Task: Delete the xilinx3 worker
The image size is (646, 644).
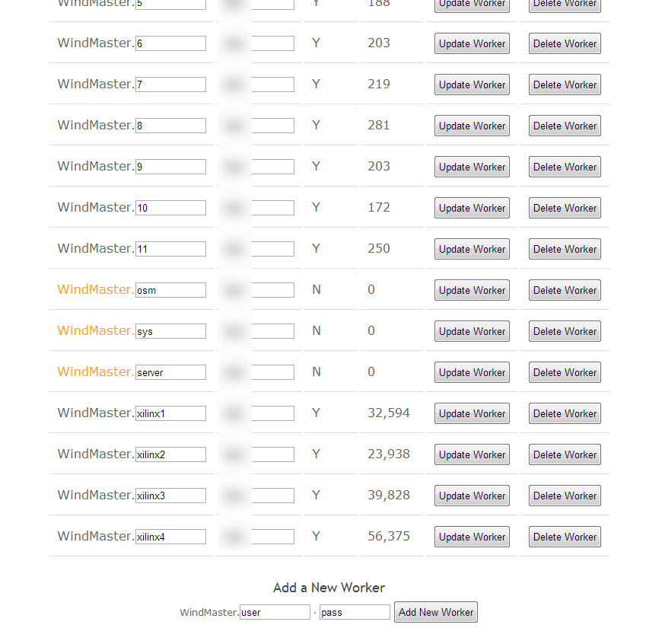Action: tap(565, 496)
